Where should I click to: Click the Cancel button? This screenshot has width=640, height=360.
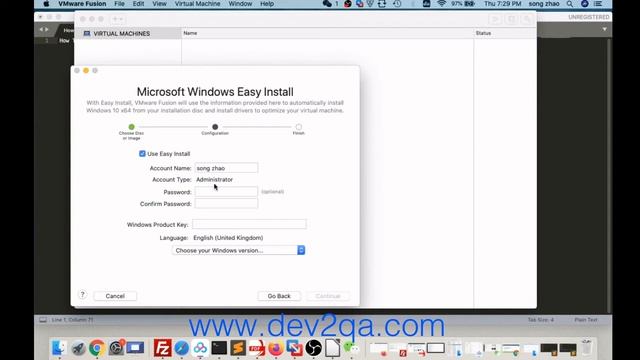(x=115, y=296)
